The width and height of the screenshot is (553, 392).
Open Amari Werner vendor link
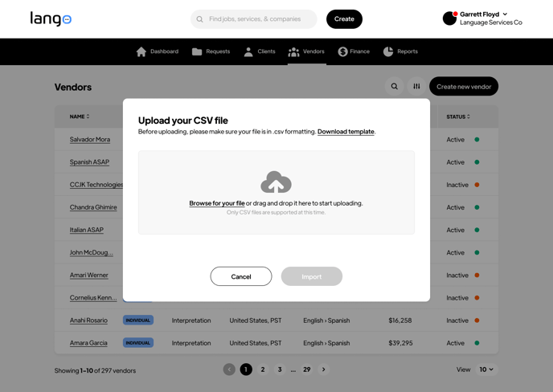pyautogui.click(x=89, y=275)
